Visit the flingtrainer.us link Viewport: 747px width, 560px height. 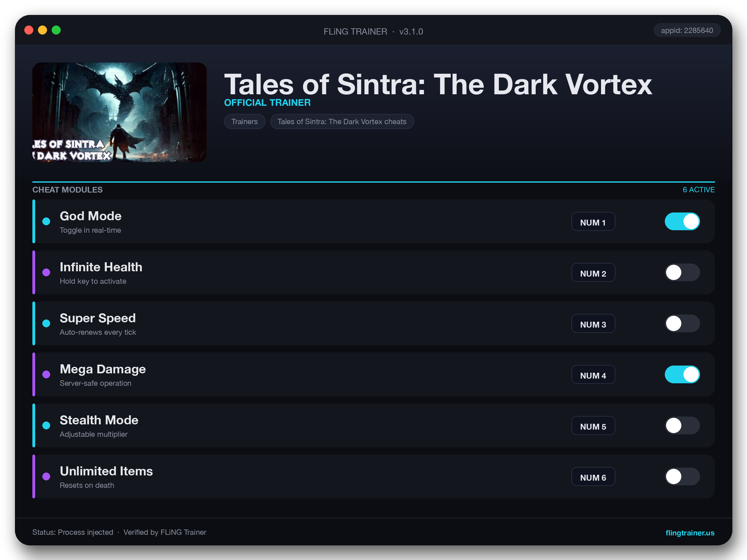pyautogui.click(x=690, y=533)
